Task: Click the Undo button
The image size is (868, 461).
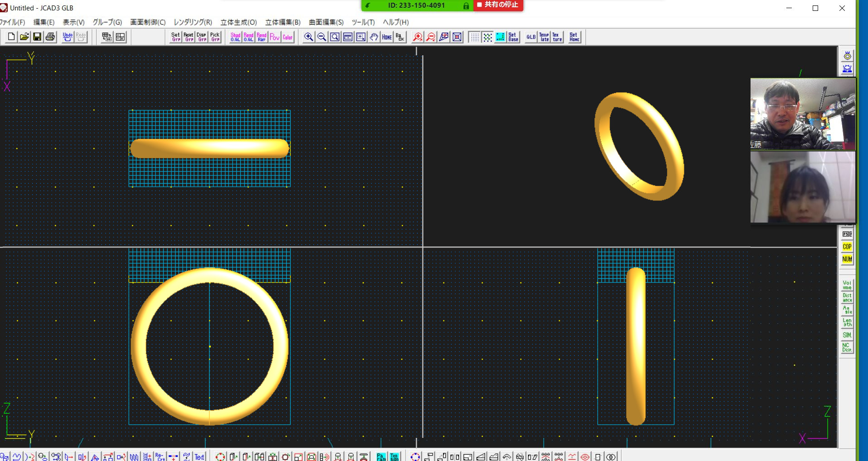Action: coord(68,37)
